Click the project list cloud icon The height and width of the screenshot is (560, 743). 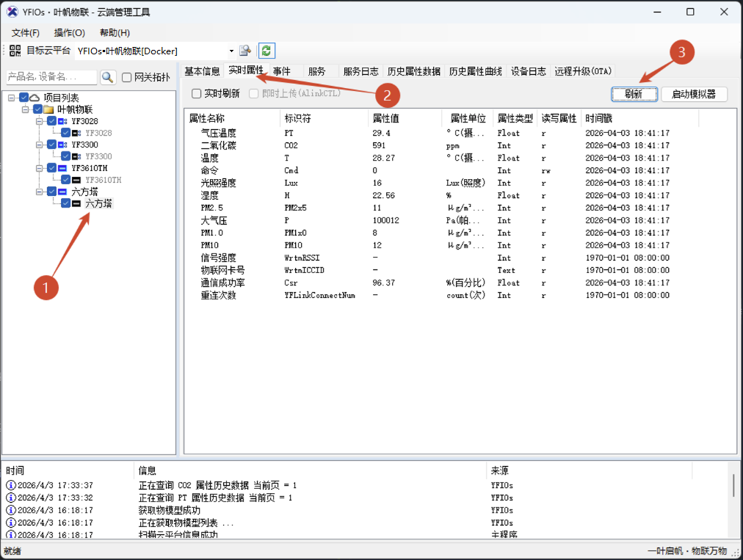pos(33,98)
